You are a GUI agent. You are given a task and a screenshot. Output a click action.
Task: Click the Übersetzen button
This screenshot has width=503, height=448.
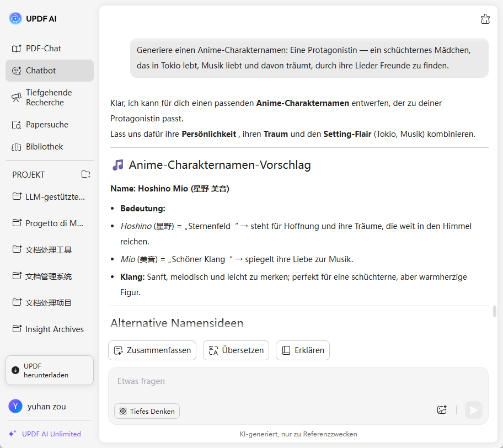point(236,350)
